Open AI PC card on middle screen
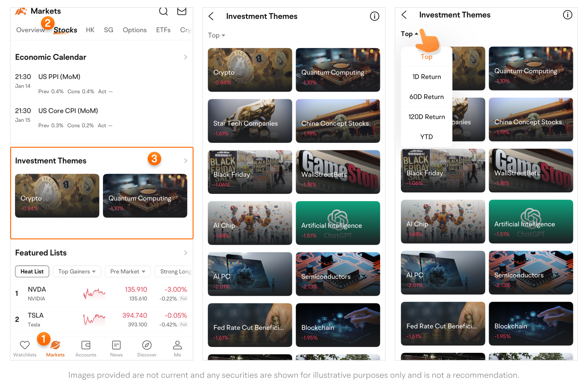The image size is (588, 388). pos(250,274)
